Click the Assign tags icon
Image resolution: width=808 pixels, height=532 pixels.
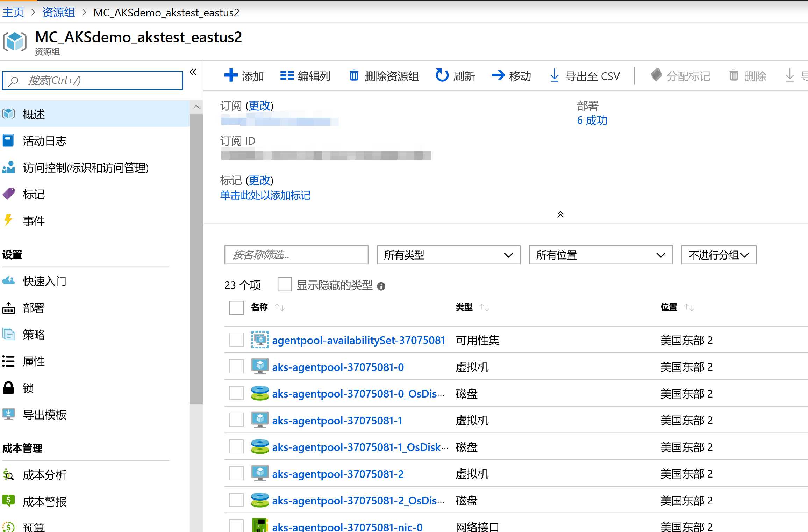(x=656, y=75)
